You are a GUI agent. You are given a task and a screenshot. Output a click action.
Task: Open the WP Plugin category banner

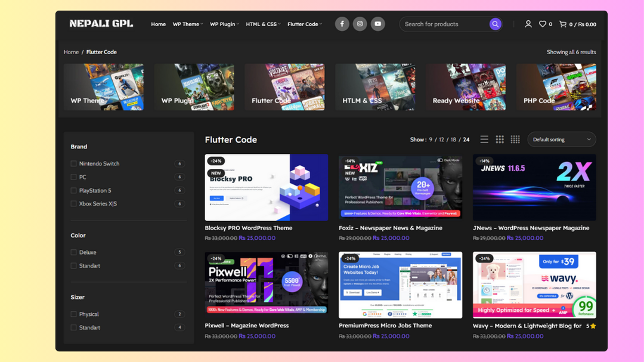click(x=194, y=86)
